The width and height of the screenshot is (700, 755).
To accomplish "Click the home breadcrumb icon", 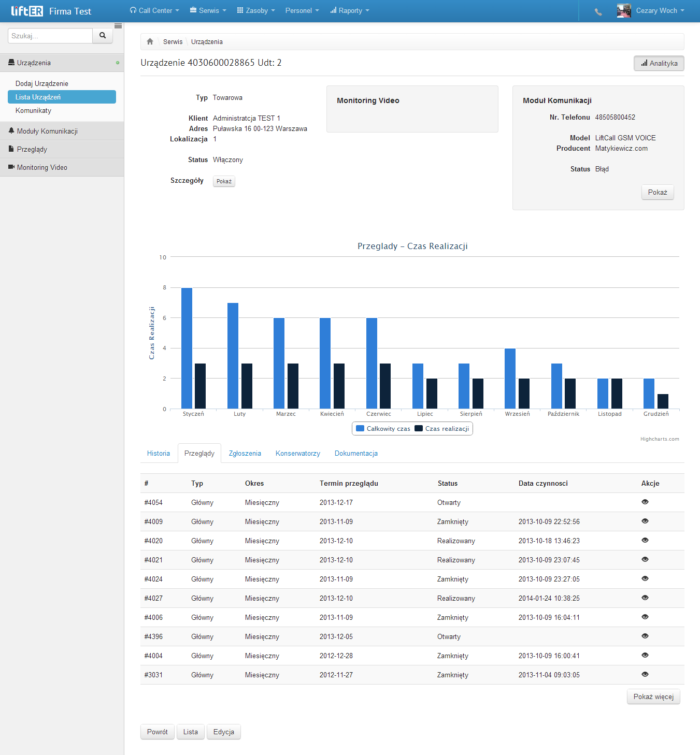I will click(x=150, y=41).
